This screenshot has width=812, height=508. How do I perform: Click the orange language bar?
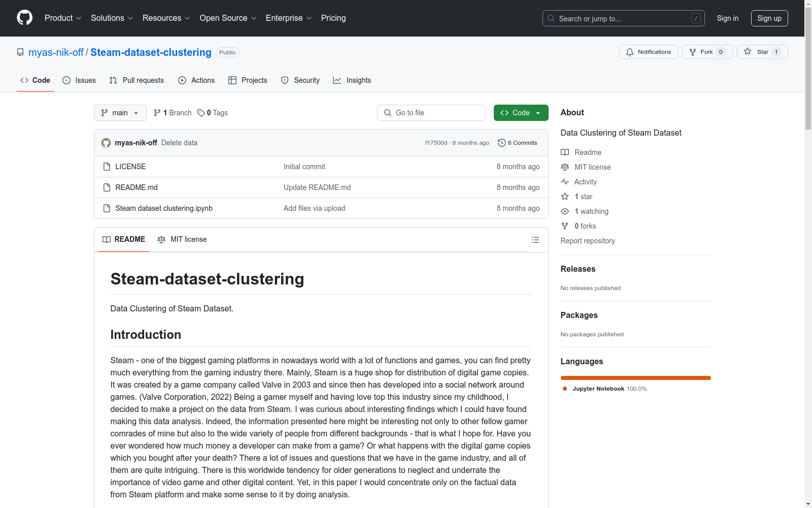tap(635, 378)
